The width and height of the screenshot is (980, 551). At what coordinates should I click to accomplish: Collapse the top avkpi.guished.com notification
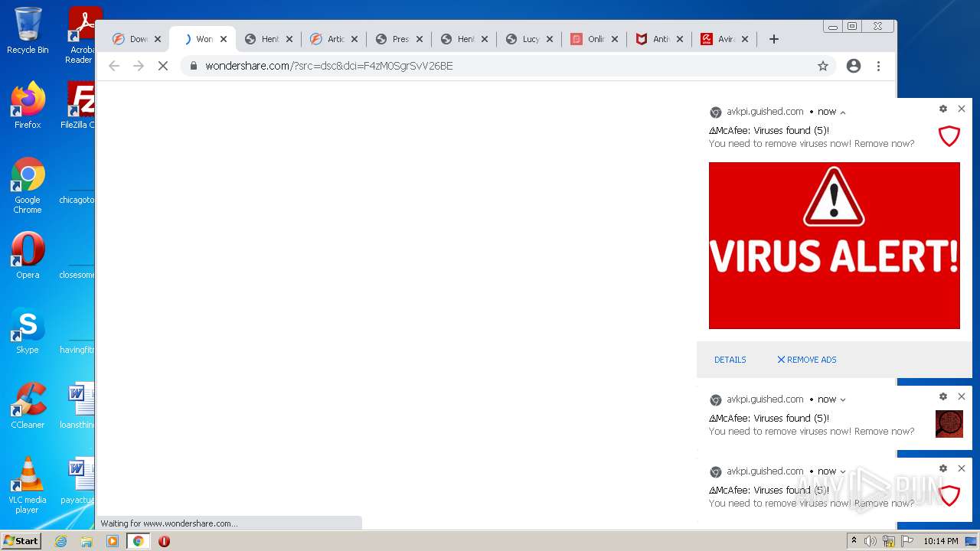click(x=843, y=112)
